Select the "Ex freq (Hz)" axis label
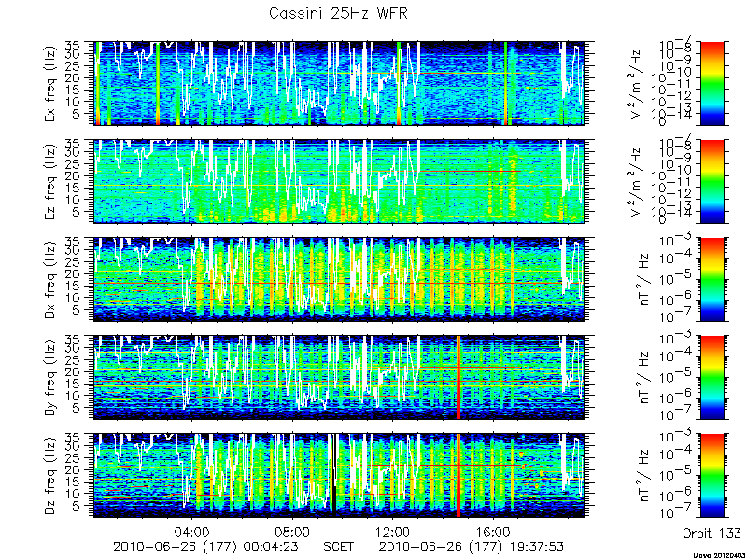The image size is (747, 560). [51, 83]
